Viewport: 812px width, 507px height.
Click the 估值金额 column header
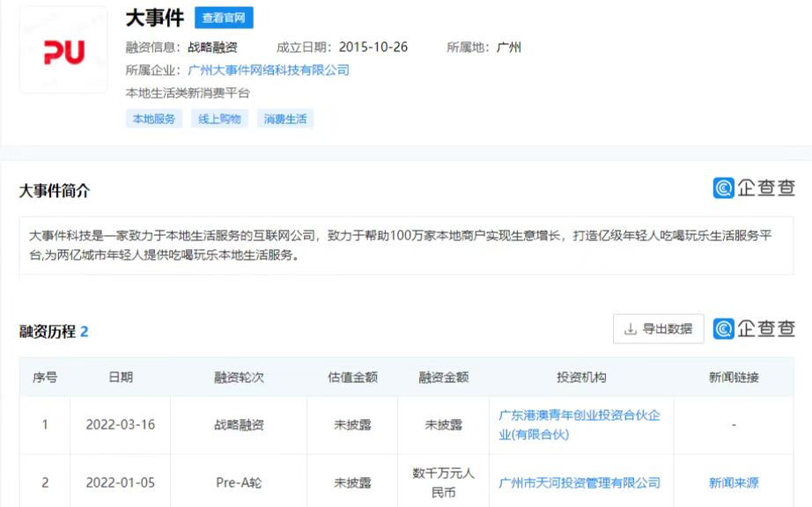tap(352, 377)
